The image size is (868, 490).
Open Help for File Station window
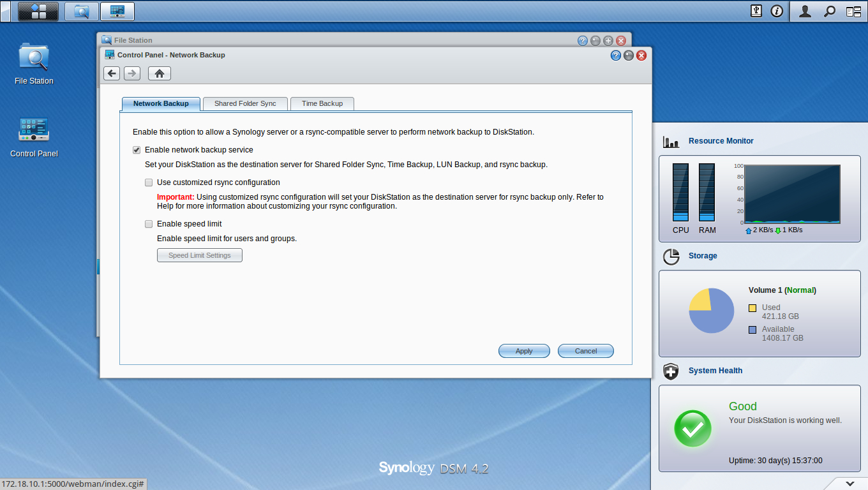point(583,41)
